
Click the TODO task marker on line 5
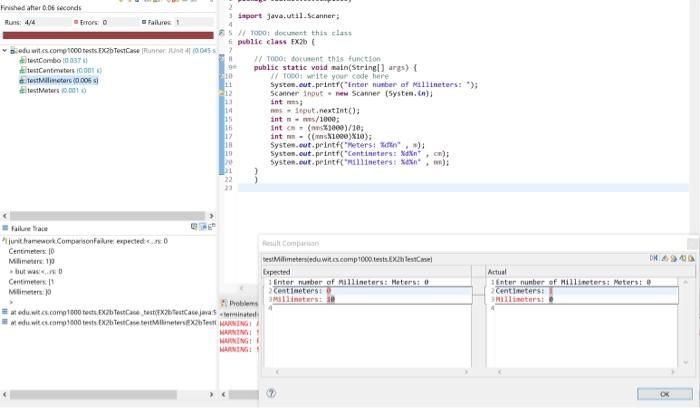tap(222, 33)
